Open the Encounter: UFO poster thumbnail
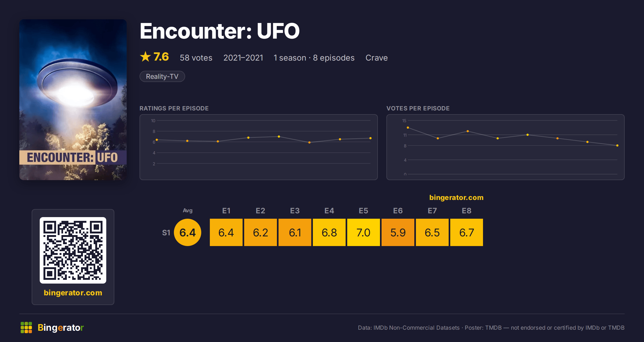 click(73, 99)
